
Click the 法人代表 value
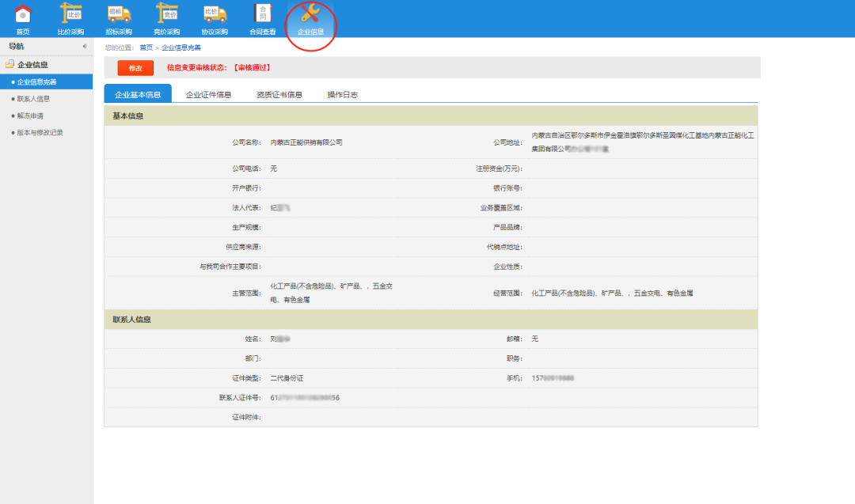(280, 207)
